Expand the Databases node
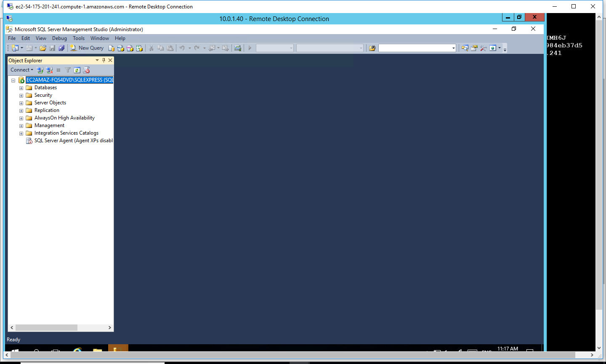 [x=21, y=88]
